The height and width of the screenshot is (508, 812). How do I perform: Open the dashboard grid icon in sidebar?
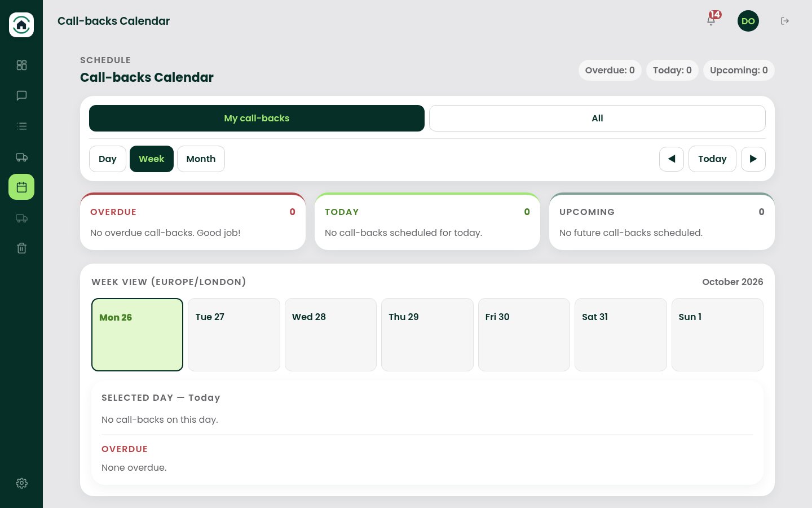(21, 65)
